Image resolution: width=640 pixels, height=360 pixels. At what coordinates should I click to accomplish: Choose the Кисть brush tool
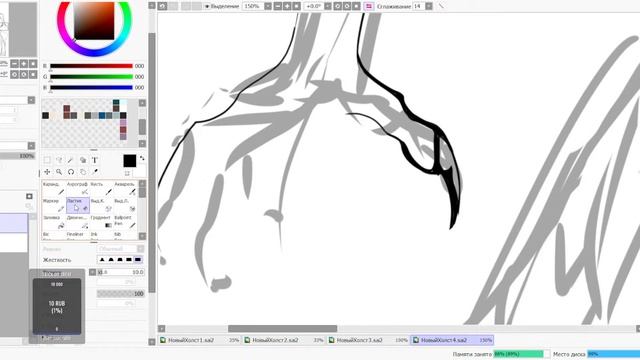pyautogui.click(x=101, y=189)
